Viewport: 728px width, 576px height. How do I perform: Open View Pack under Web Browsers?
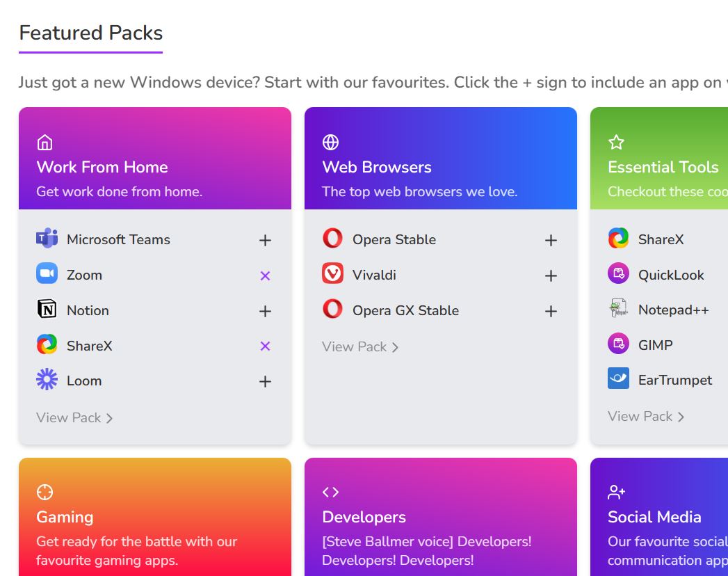(360, 346)
